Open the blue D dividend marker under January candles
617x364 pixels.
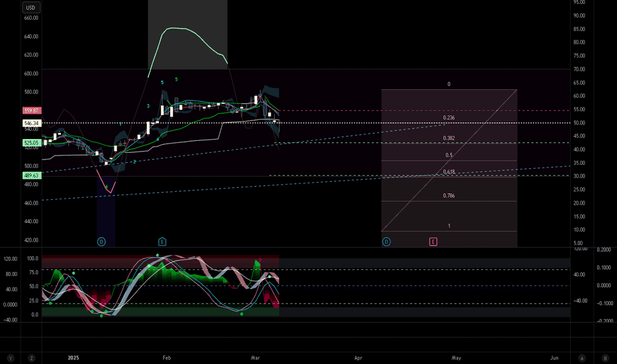tap(101, 242)
